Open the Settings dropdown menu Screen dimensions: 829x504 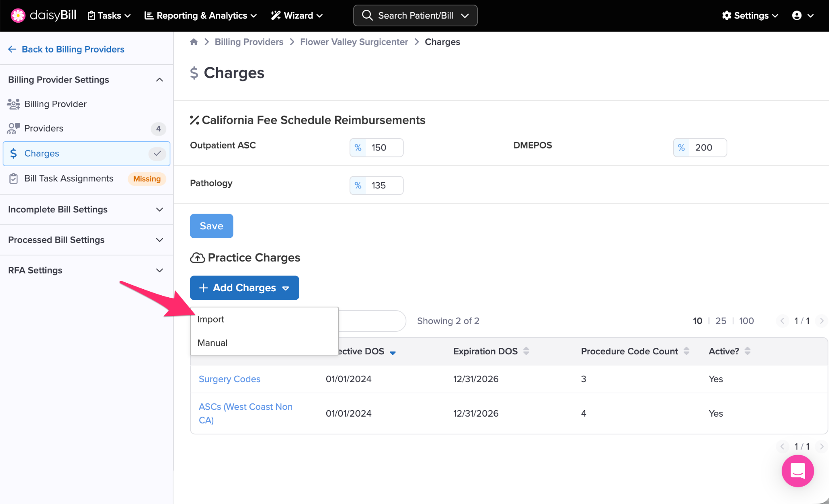tap(750, 15)
